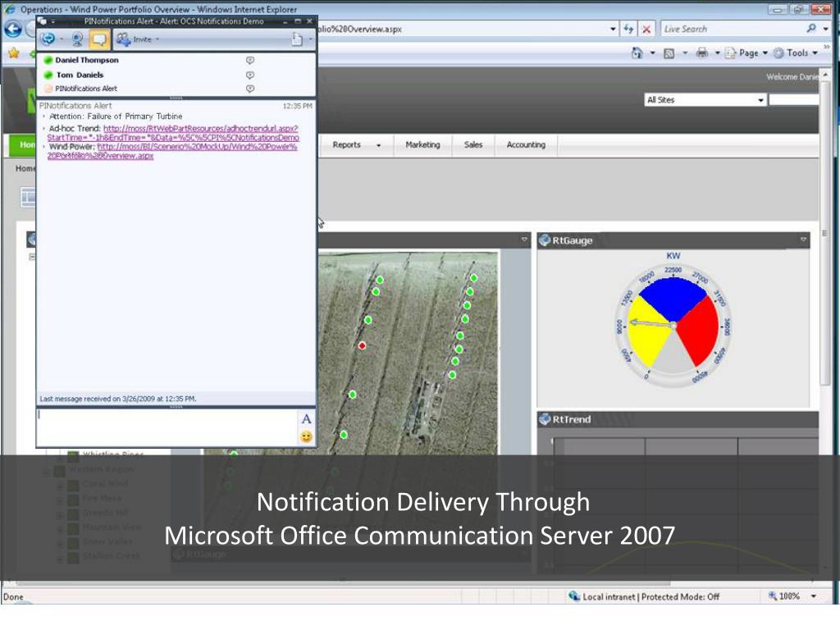Start a video call with webcam icon
840x630 pixels.
[x=78, y=39]
